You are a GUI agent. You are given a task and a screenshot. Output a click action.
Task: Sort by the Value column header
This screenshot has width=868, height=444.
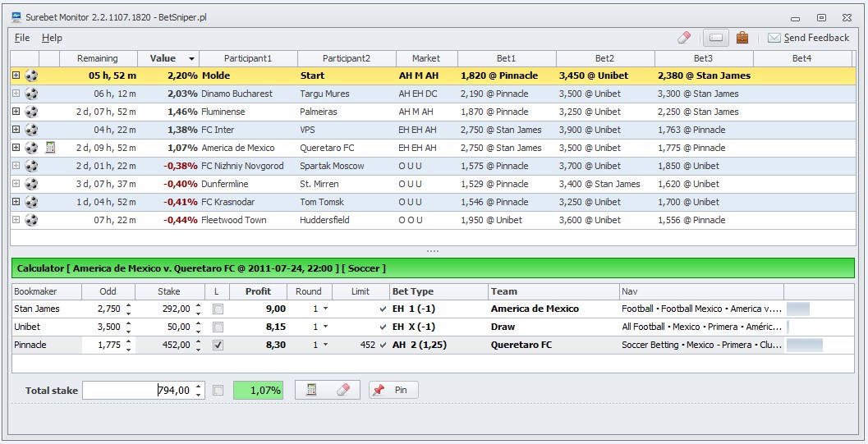coord(169,58)
